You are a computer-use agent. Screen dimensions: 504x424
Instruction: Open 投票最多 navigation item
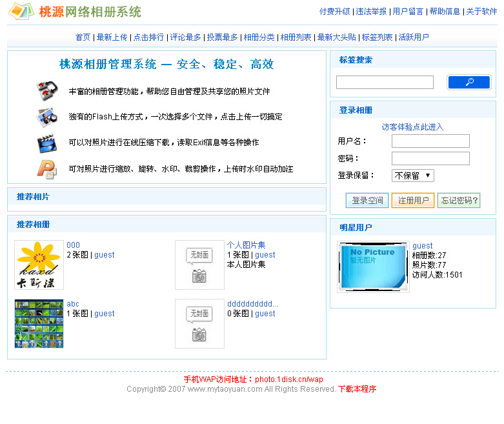(x=222, y=37)
